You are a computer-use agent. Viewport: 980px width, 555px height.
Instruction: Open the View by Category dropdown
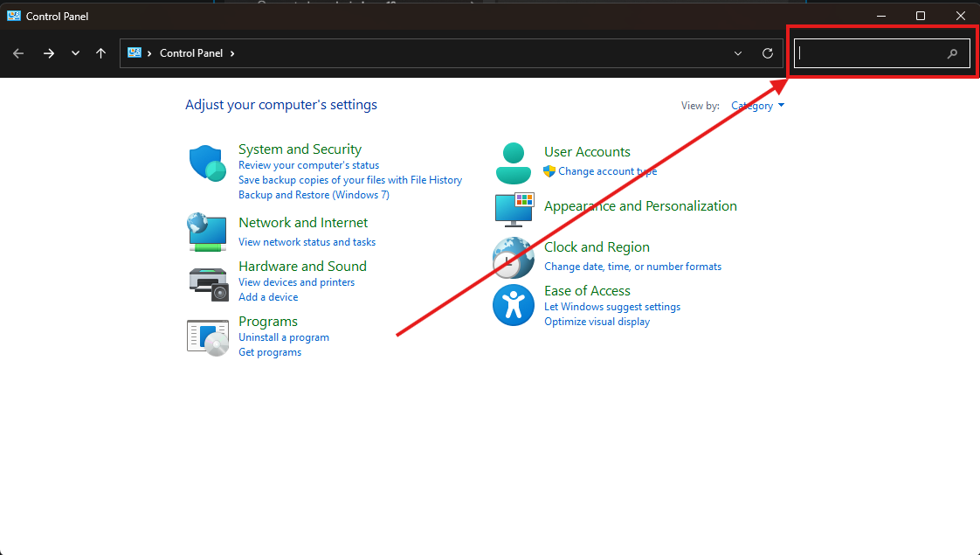pyautogui.click(x=757, y=106)
